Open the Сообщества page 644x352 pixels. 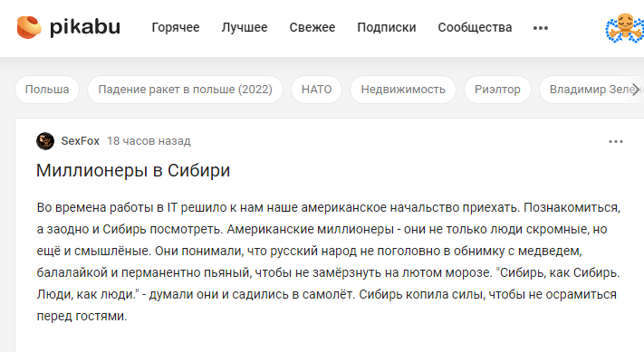click(x=475, y=27)
